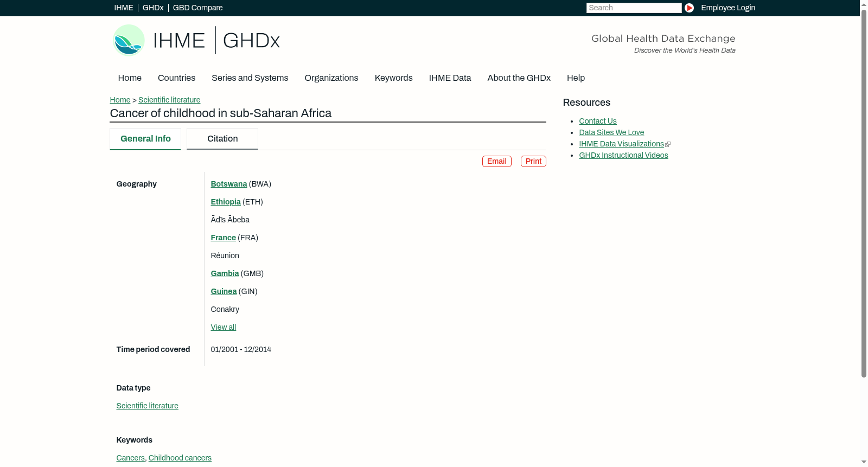Open the Botswana country link

point(228,184)
